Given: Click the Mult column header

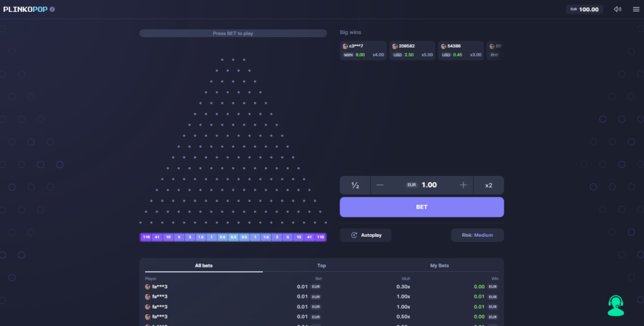Looking at the screenshot, I should point(406,278).
